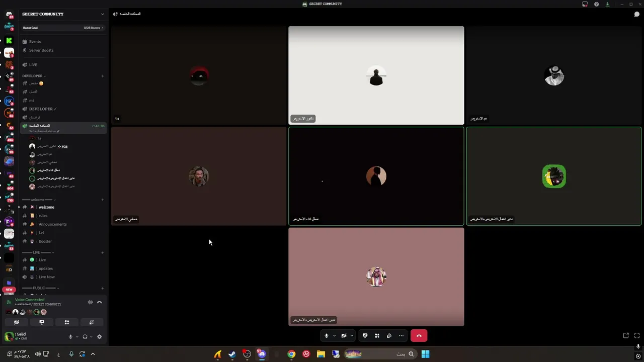Collapse the LIVE category
This screenshot has height=362, width=644.
coord(38,252)
